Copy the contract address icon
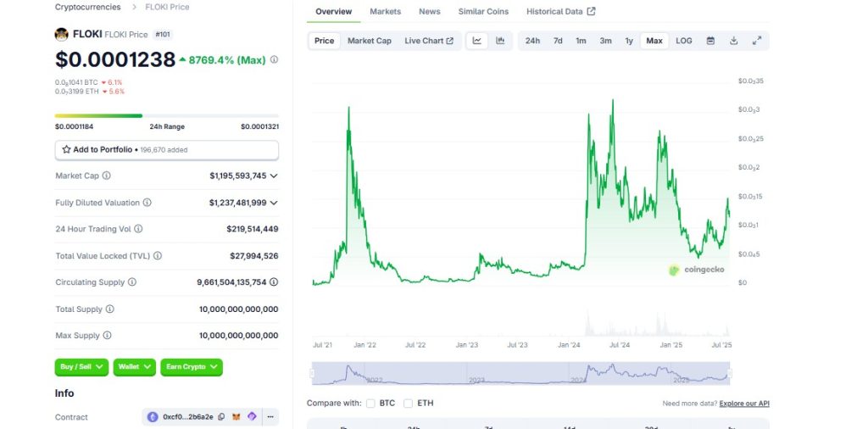868x429 pixels. tap(221, 417)
